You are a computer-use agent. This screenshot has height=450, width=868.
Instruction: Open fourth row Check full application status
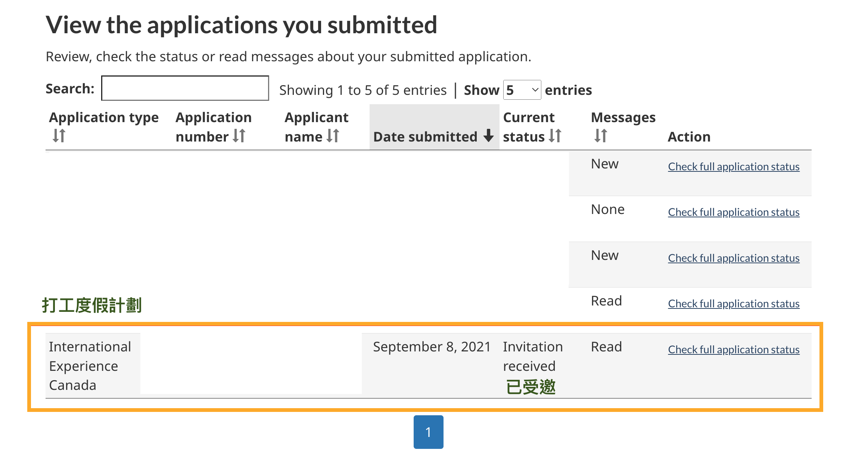tap(734, 304)
